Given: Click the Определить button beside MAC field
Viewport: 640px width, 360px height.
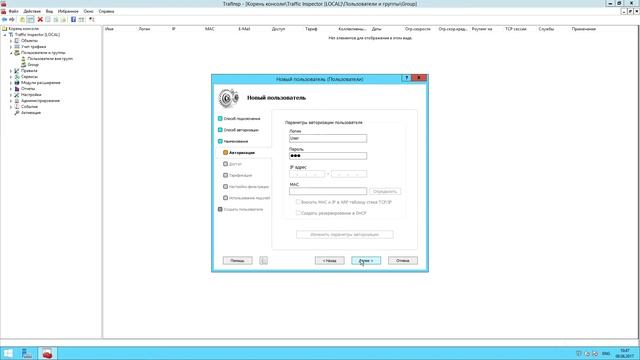Looking at the screenshot, I should pos(385,191).
